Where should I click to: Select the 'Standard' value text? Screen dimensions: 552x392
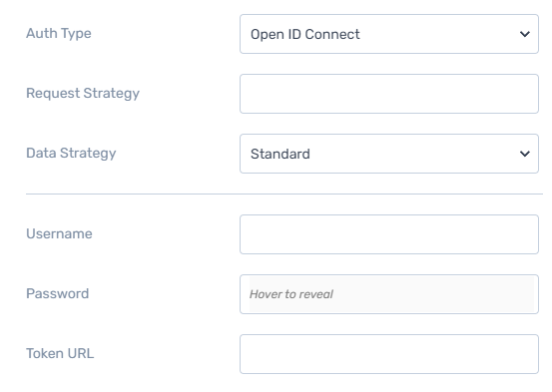tap(280, 155)
